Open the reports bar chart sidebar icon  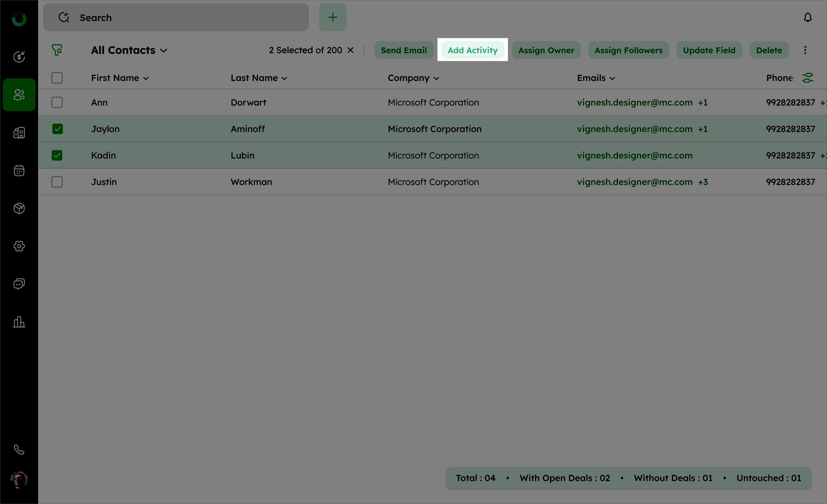pos(19,322)
